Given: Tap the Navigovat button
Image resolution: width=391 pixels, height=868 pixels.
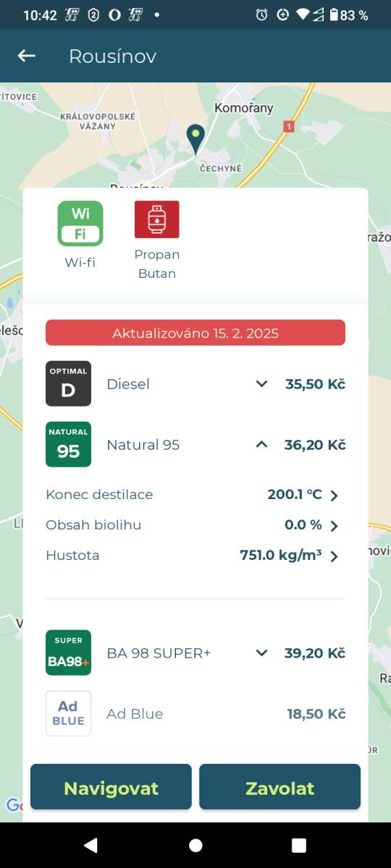Looking at the screenshot, I should pos(111,787).
